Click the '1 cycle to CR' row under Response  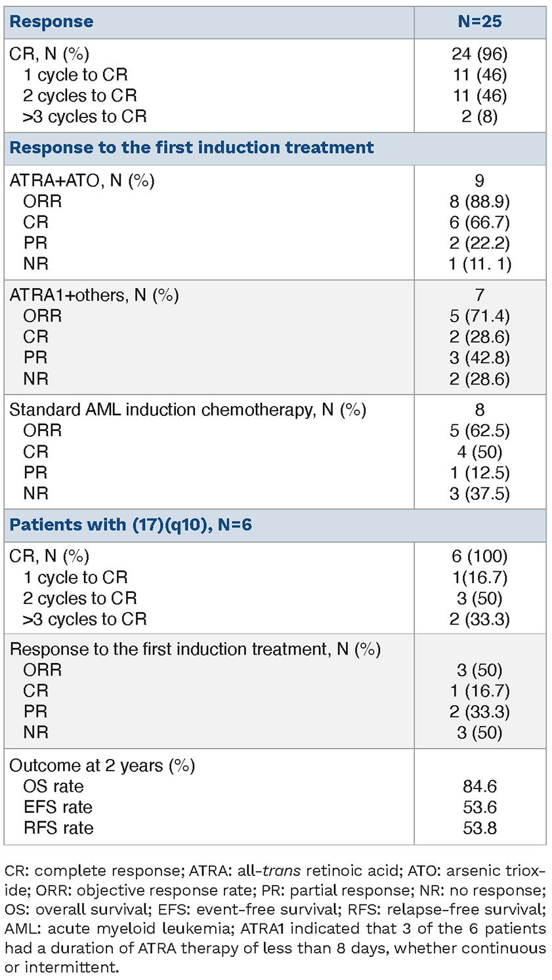click(75, 75)
